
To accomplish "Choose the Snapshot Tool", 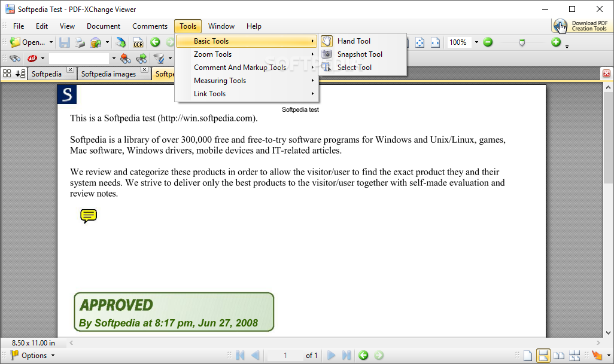I will (x=363, y=54).
